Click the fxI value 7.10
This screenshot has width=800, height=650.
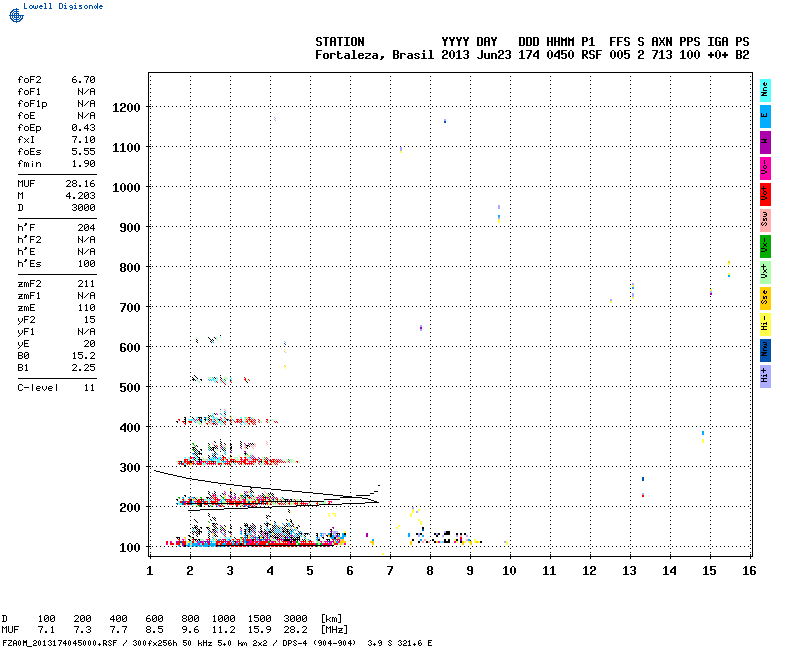click(83, 140)
